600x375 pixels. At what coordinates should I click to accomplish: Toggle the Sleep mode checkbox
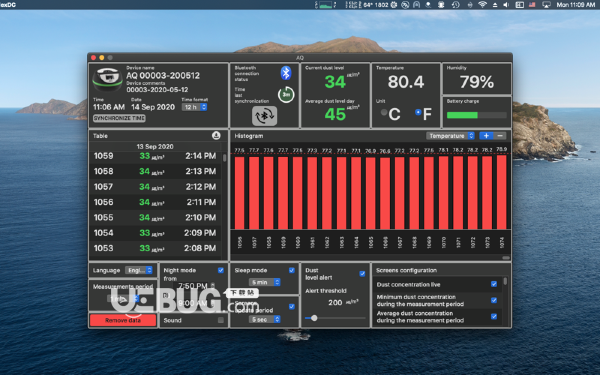pos(292,270)
